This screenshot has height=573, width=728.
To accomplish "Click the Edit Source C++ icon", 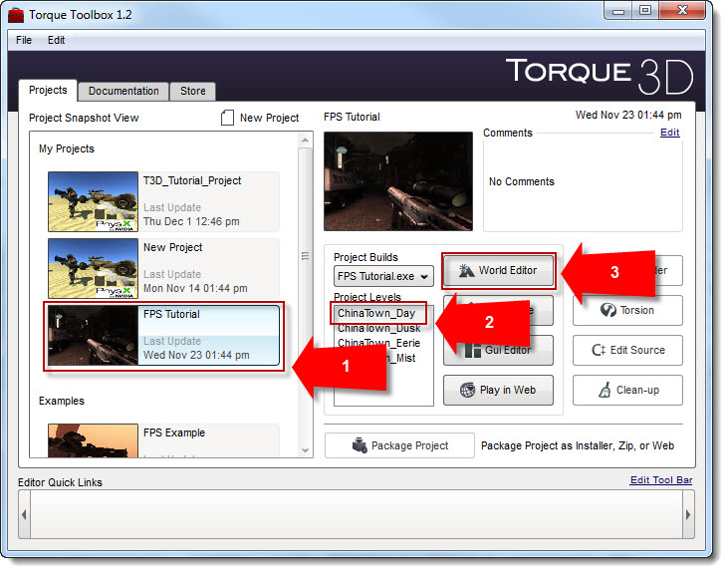I will tap(599, 350).
